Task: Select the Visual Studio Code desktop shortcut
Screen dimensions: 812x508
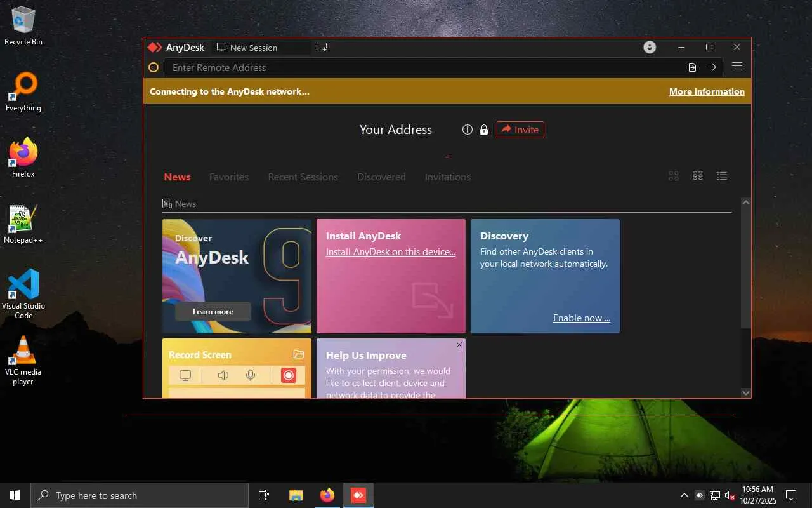Action: coord(23,294)
